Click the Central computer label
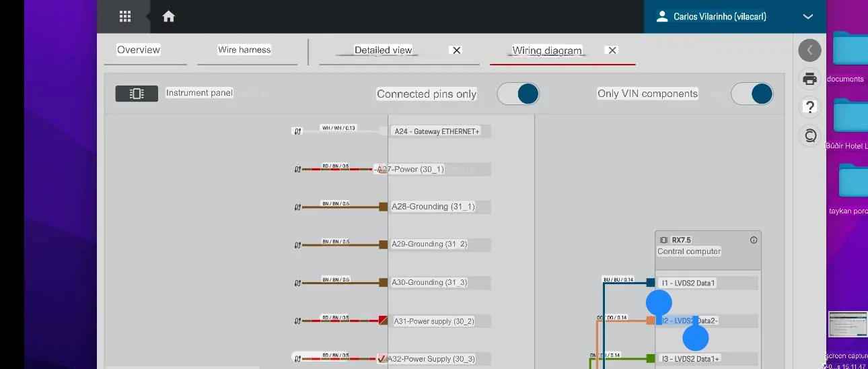 689,251
